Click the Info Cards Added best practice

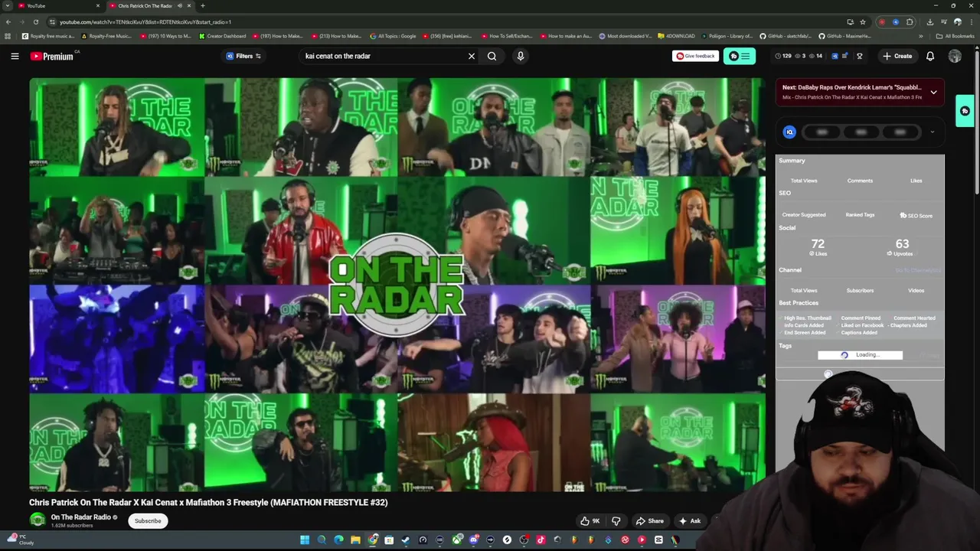(804, 325)
